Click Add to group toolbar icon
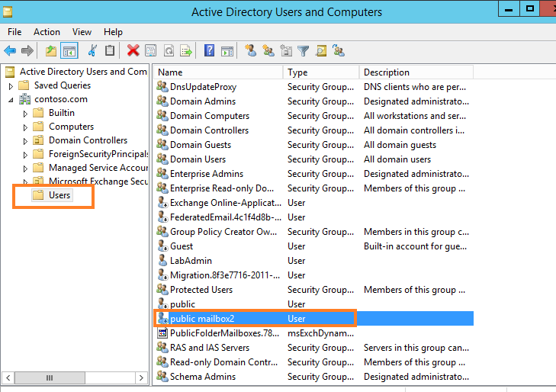The width and height of the screenshot is (556, 392). click(x=339, y=50)
